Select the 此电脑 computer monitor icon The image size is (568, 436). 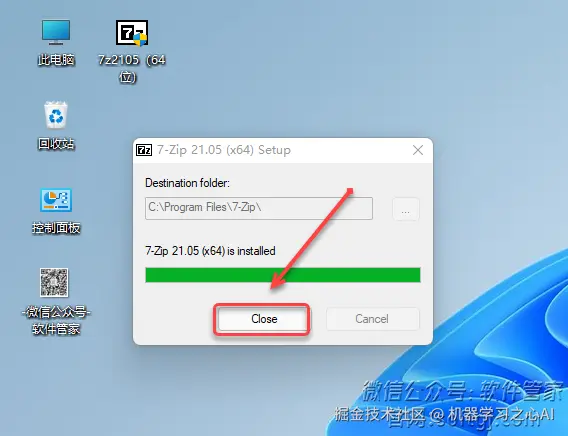click(x=56, y=32)
